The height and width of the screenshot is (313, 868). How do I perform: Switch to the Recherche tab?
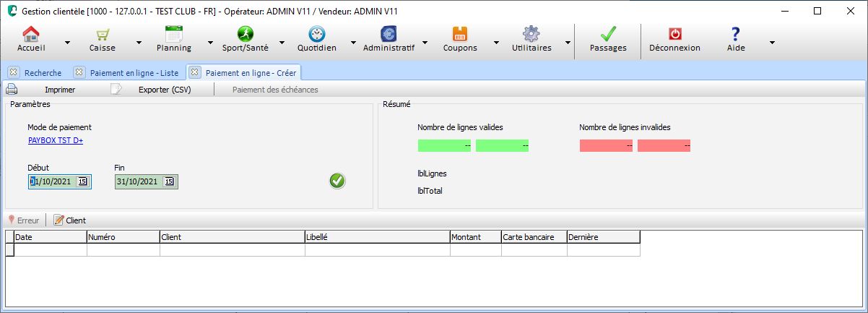[x=43, y=72]
